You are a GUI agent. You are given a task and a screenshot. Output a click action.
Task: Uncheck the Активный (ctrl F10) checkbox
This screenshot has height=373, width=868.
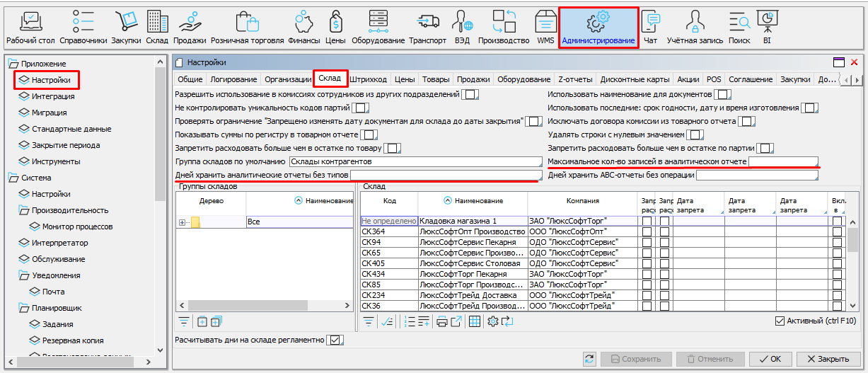tap(780, 321)
